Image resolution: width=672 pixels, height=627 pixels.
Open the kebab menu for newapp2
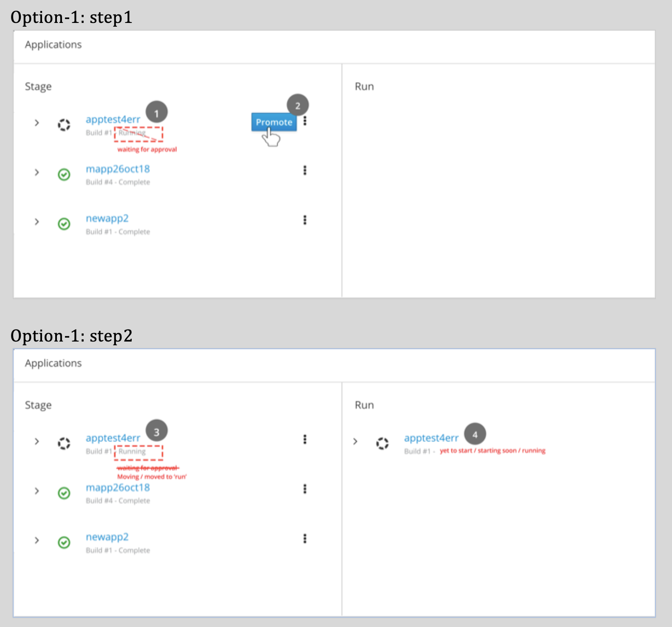pos(305,220)
